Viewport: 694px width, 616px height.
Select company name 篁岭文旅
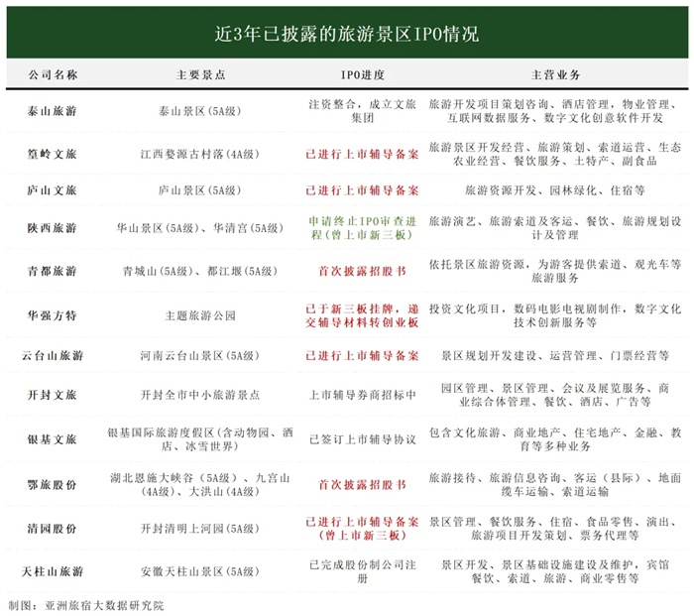53,154
